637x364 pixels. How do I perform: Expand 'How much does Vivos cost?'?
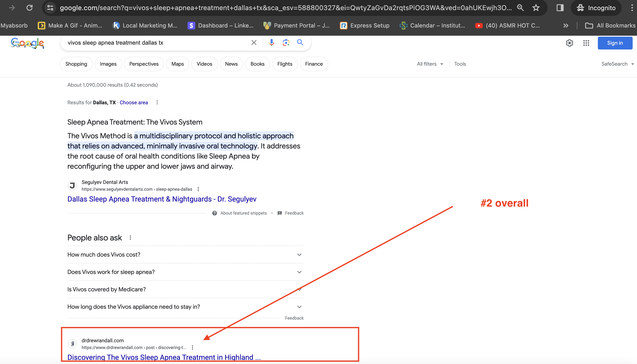(x=185, y=254)
